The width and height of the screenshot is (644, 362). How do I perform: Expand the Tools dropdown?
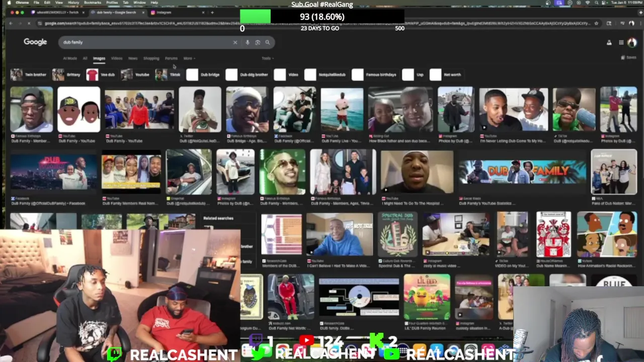coord(267,58)
